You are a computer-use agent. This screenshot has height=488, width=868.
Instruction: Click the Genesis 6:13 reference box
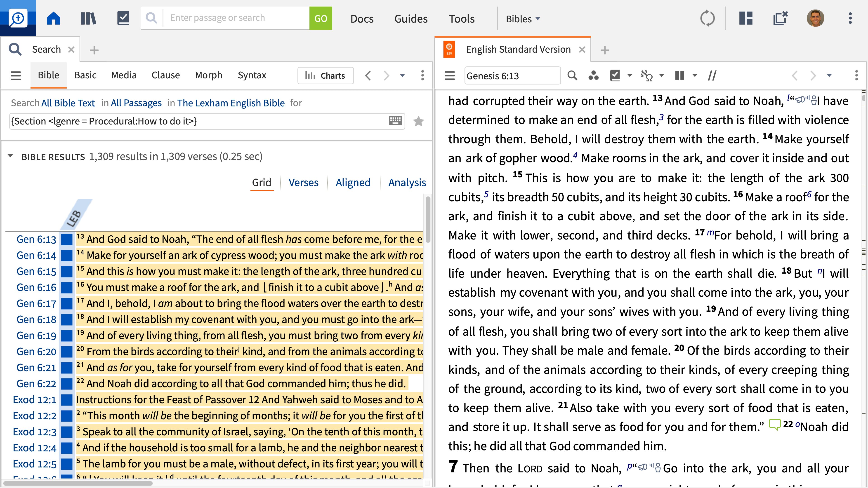[512, 76]
